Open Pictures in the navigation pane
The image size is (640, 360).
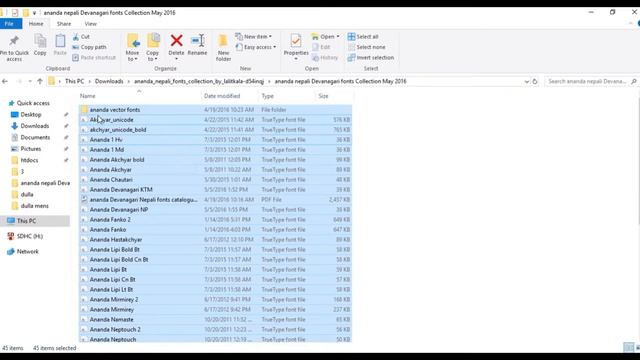[x=31, y=149]
